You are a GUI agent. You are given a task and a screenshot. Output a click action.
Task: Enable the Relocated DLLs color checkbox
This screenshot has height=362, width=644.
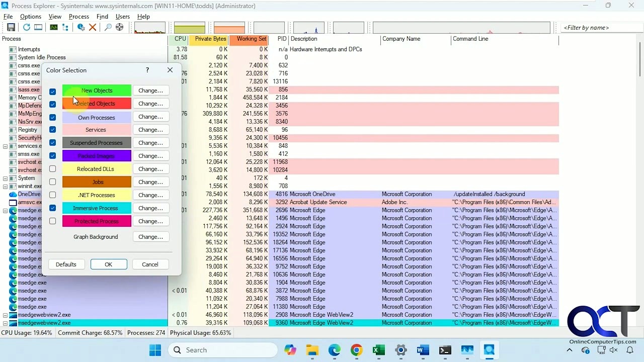coord(52,169)
